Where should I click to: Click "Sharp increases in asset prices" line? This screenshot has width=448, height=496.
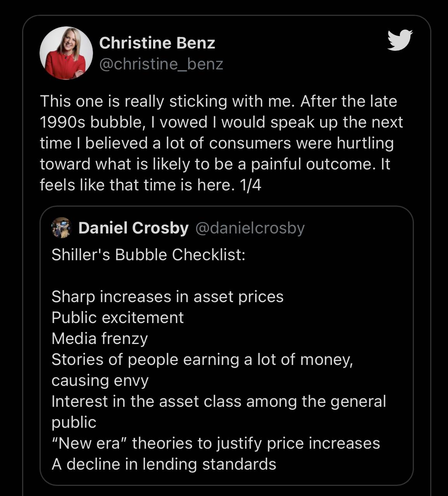[167, 297]
